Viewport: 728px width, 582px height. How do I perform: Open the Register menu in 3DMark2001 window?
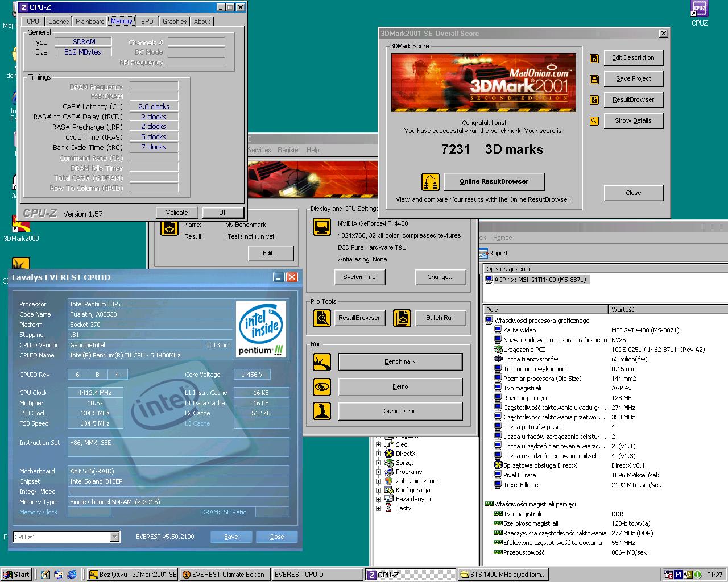[x=288, y=150]
